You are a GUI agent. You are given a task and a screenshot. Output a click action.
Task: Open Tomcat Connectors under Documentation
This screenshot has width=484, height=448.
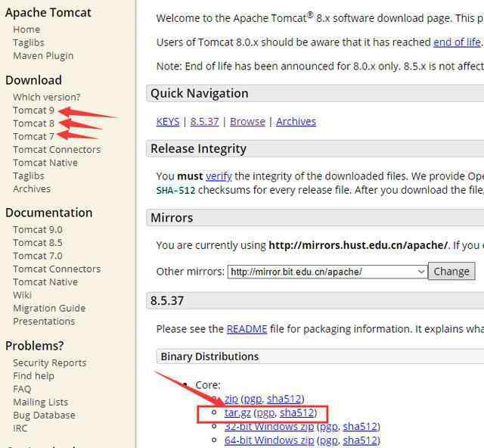(x=57, y=269)
